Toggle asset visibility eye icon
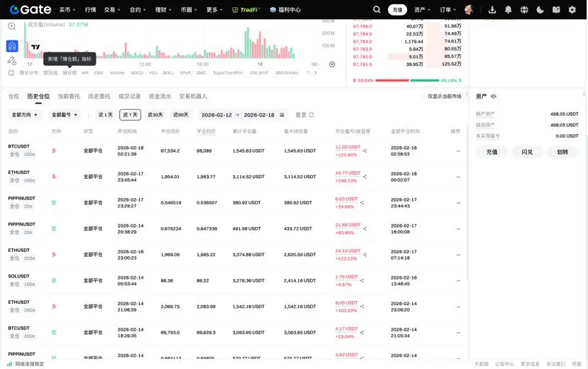The height and width of the screenshot is (369, 588). pyautogui.click(x=494, y=97)
